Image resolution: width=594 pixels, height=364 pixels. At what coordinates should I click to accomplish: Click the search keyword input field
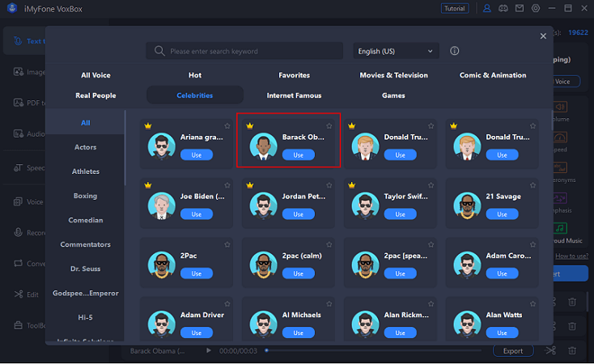(244, 51)
